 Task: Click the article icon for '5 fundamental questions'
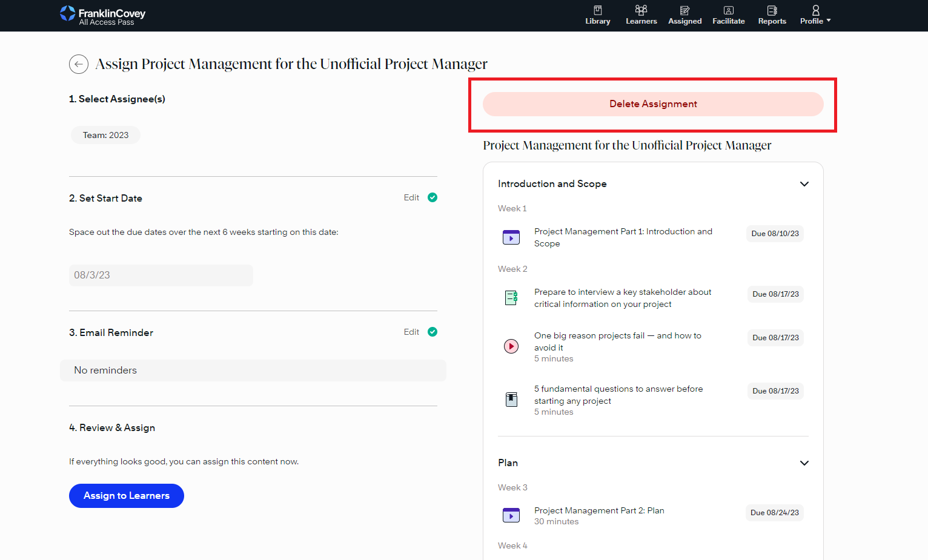[x=511, y=400]
